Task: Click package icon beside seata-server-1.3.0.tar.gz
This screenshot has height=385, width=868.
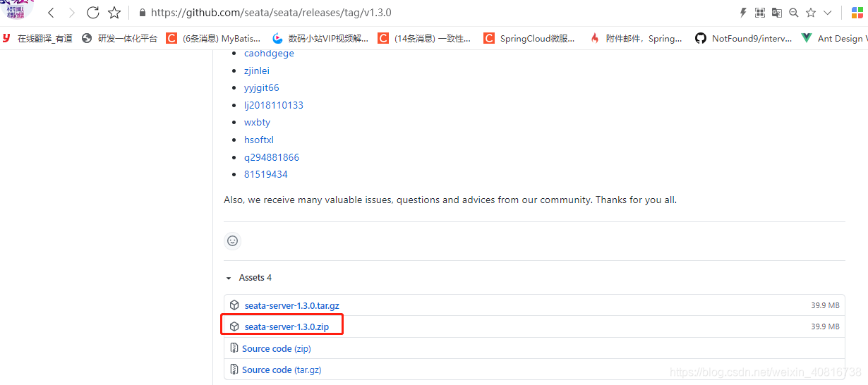Action: [x=234, y=305]
